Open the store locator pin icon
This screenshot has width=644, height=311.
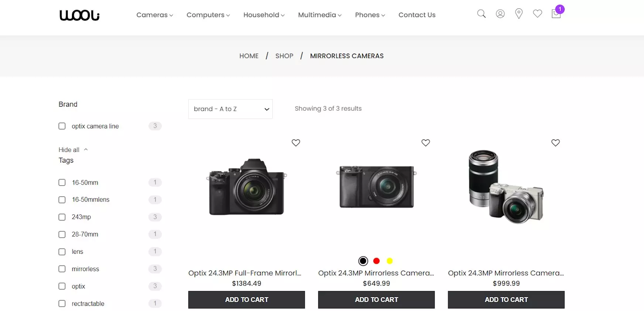pyautogui.click(x=519, y=14)
